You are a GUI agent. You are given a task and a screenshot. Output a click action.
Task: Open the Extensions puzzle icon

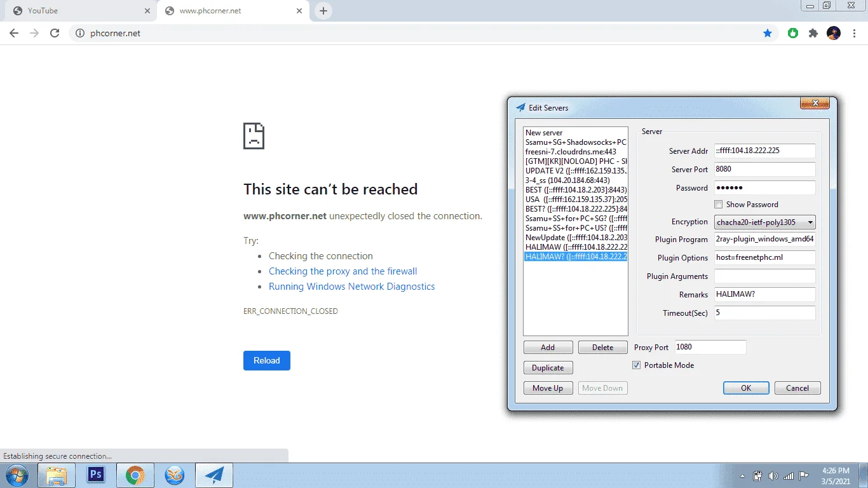tap(813, 33)
